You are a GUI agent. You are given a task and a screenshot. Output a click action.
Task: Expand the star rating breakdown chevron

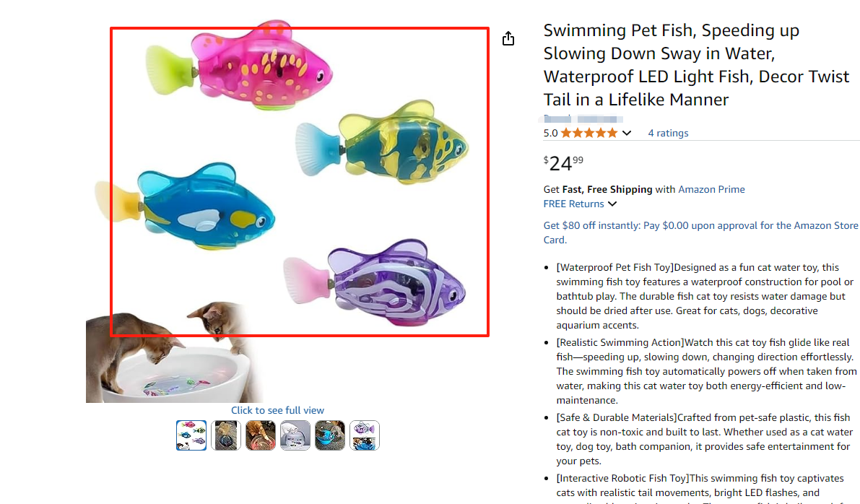(x=627, y=133)
